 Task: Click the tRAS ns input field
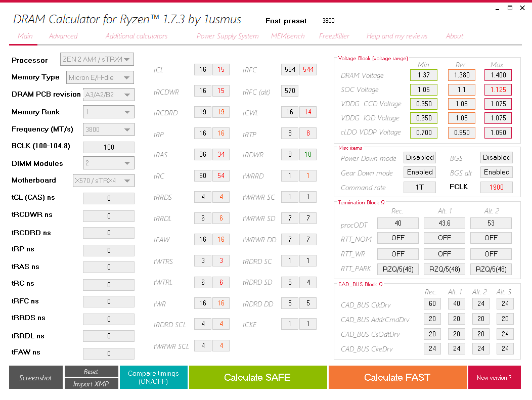(x=109, y=267)
